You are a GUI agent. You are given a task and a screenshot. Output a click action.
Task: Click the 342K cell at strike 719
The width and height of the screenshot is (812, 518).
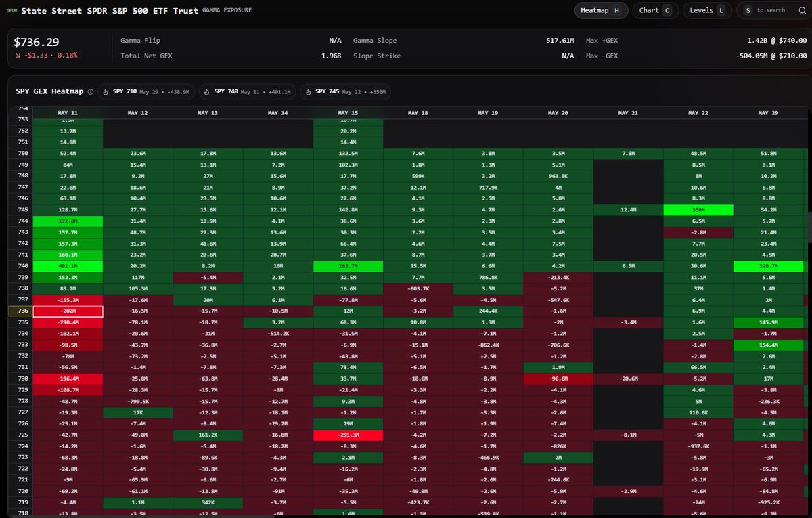click(x=208, y=502)
